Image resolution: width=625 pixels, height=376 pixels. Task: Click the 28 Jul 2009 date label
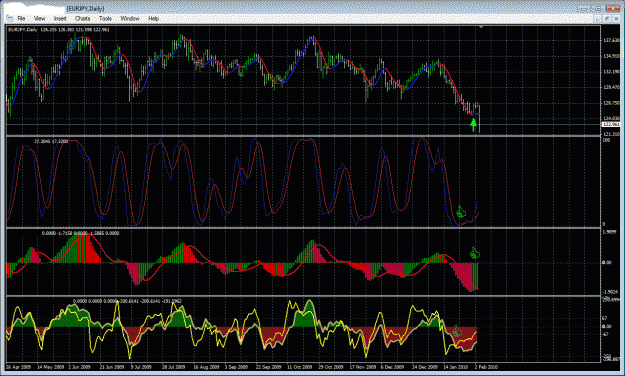(173, 367)
